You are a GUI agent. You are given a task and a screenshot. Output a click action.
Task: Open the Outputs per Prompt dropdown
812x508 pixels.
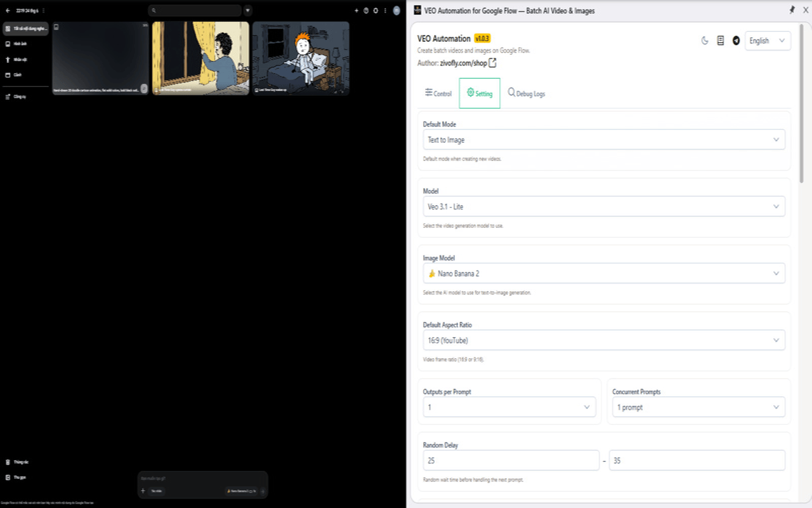point(509,407)
